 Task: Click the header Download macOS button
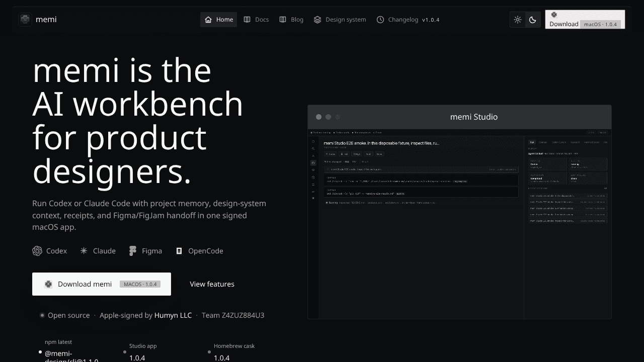(x=585, y=20)
